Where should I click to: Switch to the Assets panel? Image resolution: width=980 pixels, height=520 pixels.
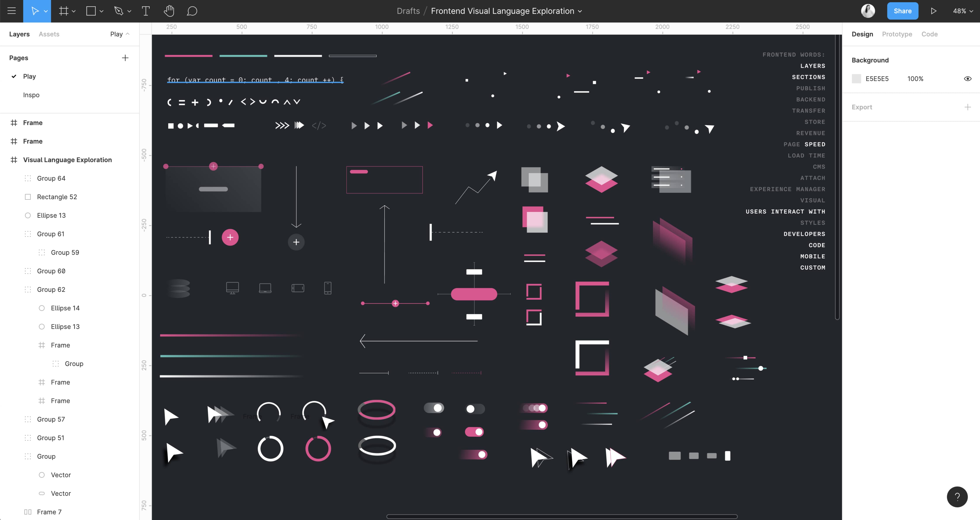pyautogui.click(x=49, y=34)
